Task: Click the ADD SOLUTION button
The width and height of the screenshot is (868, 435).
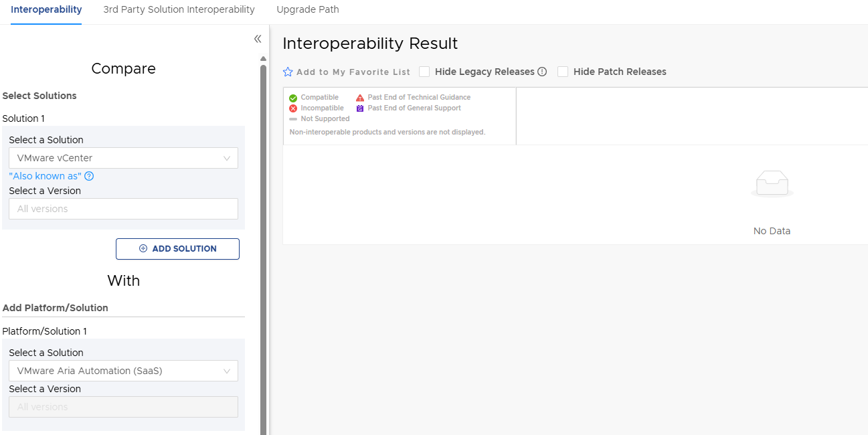Action: (177, 248)
